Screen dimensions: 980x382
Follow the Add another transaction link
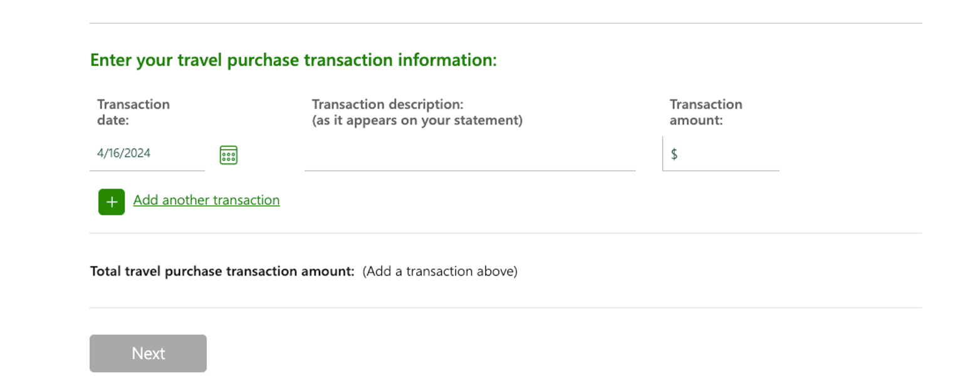[x=206, y=200]
